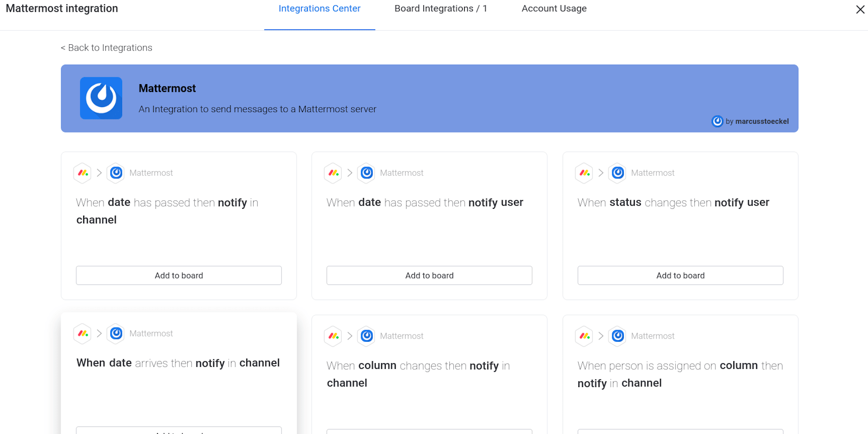Click 'An Integration to send messages' description
Viewport: 868px width, 434px height.
click(x=257, y=109)
